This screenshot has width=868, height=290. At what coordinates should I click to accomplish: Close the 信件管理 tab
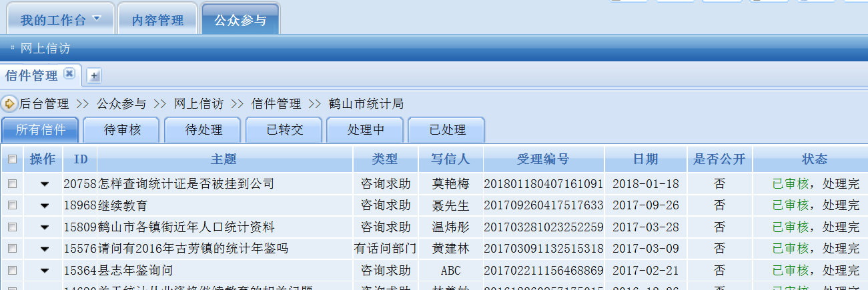[69, 75]
